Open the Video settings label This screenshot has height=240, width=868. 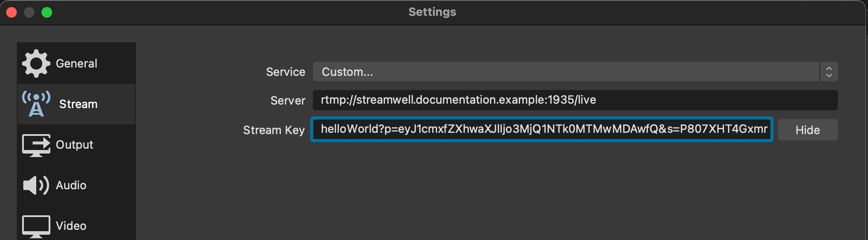[x=71, y=226]
